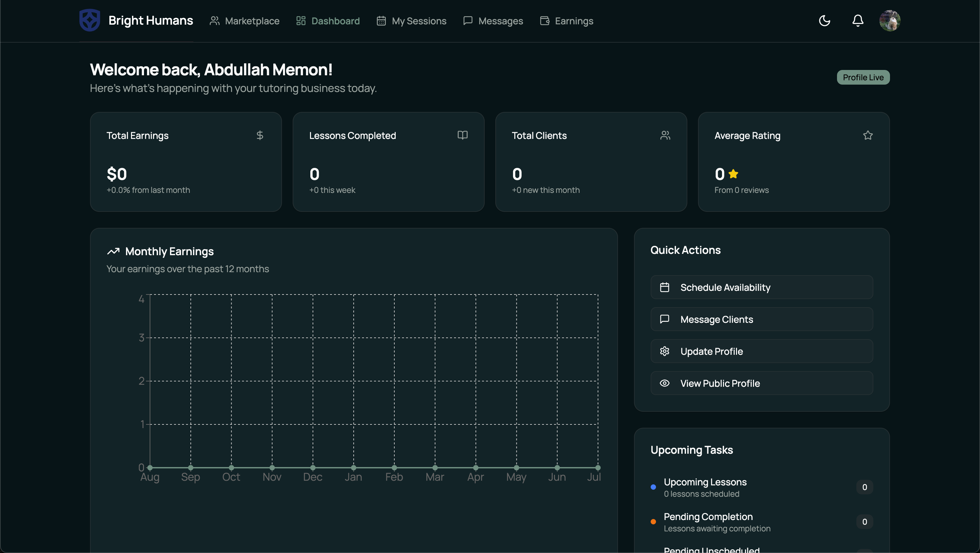Select the Total Earnings dollar icon
The width and height of the screenshot is (980, 553).
[260, 135]
